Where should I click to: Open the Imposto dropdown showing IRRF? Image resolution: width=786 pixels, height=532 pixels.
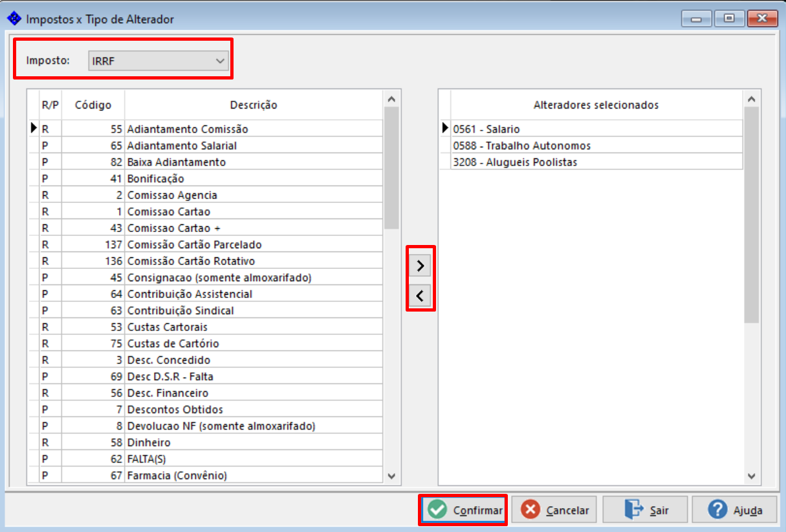[158, 61]
